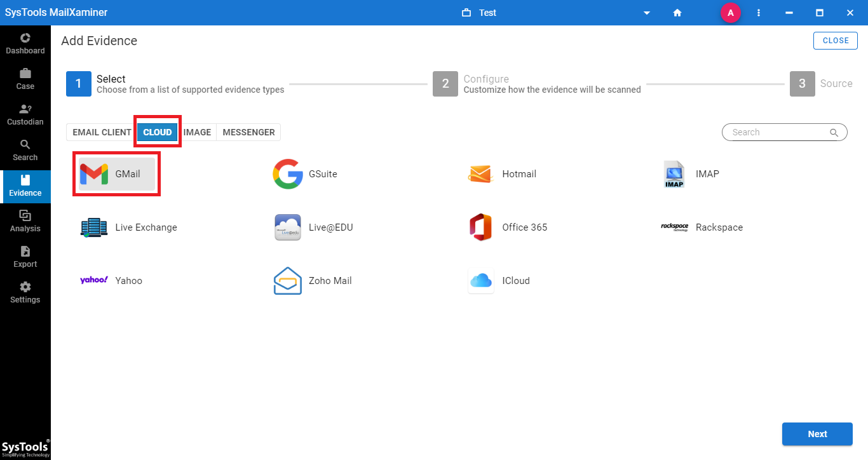This screenshot has height=460, width=868.
Task: Select the GSuite evidence type
Action: (305, 174)
